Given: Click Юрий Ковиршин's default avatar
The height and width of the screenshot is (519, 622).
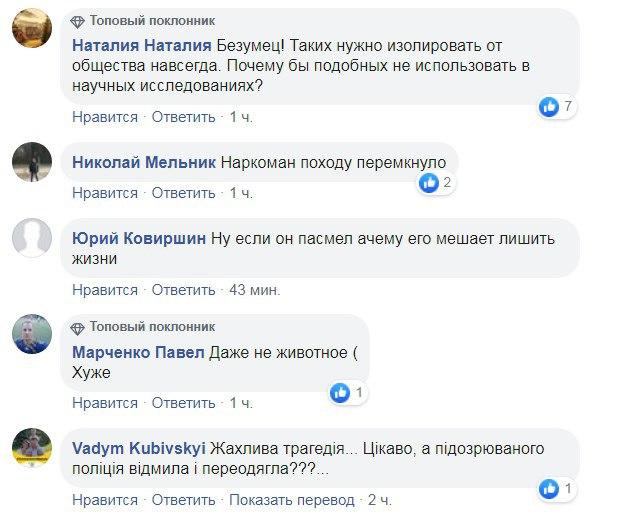Looking at the screenshot, I should (32, 240).
